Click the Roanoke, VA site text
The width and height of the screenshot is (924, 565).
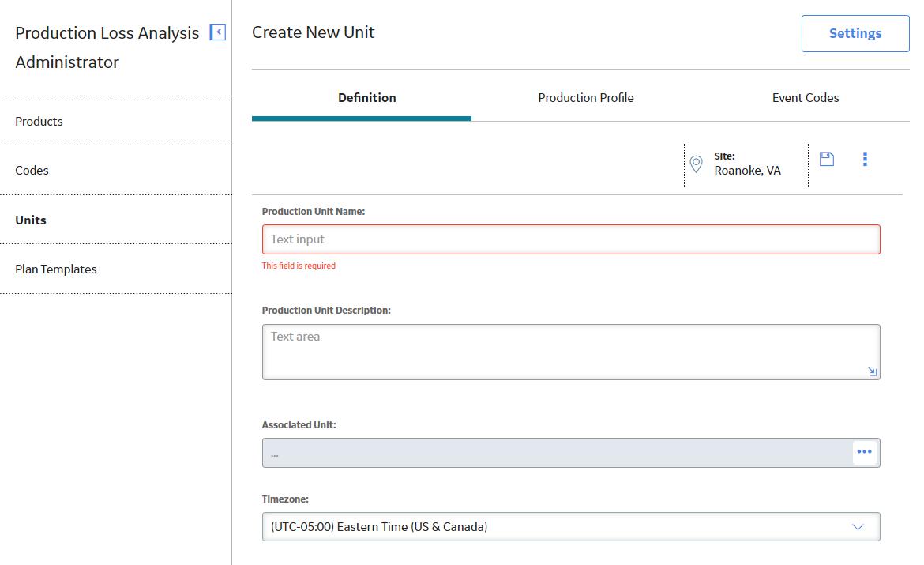pos(747,171)
